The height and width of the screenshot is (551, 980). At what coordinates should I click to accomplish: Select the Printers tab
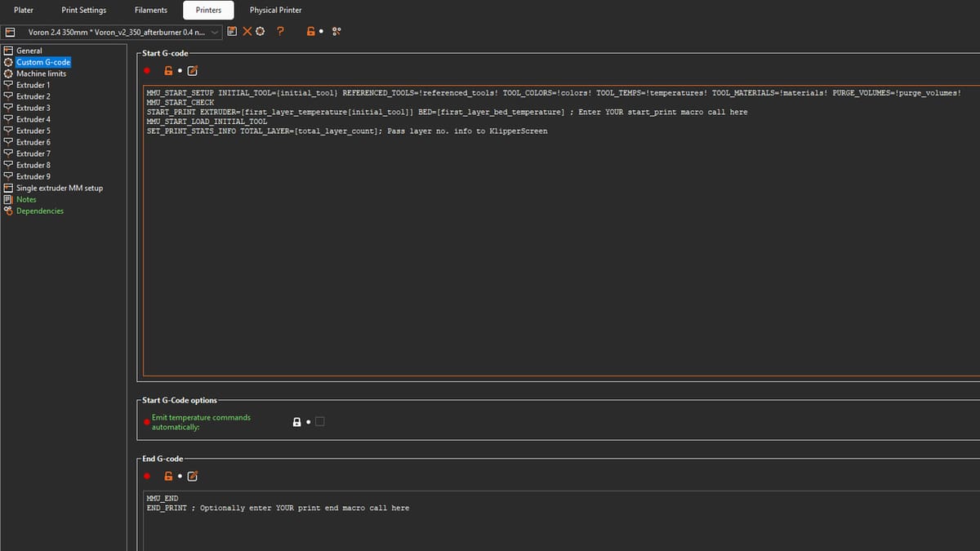[x=208, y=10]
